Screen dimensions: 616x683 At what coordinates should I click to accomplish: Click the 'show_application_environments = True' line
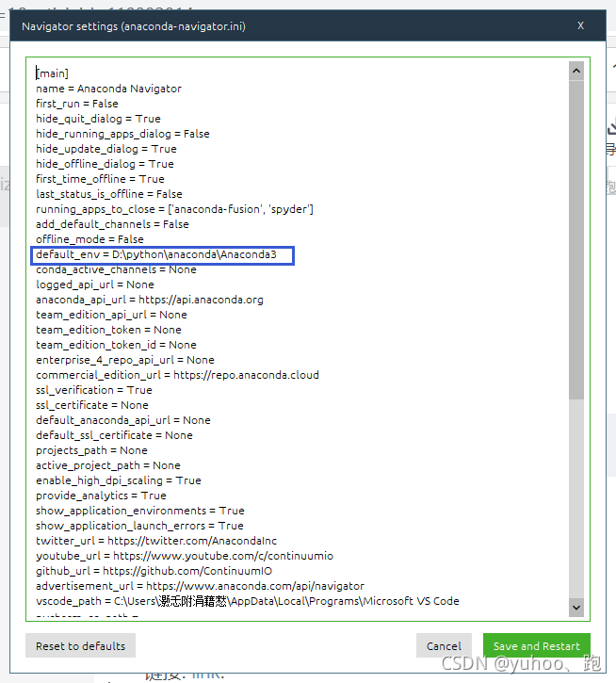click(x=139, y=511)
